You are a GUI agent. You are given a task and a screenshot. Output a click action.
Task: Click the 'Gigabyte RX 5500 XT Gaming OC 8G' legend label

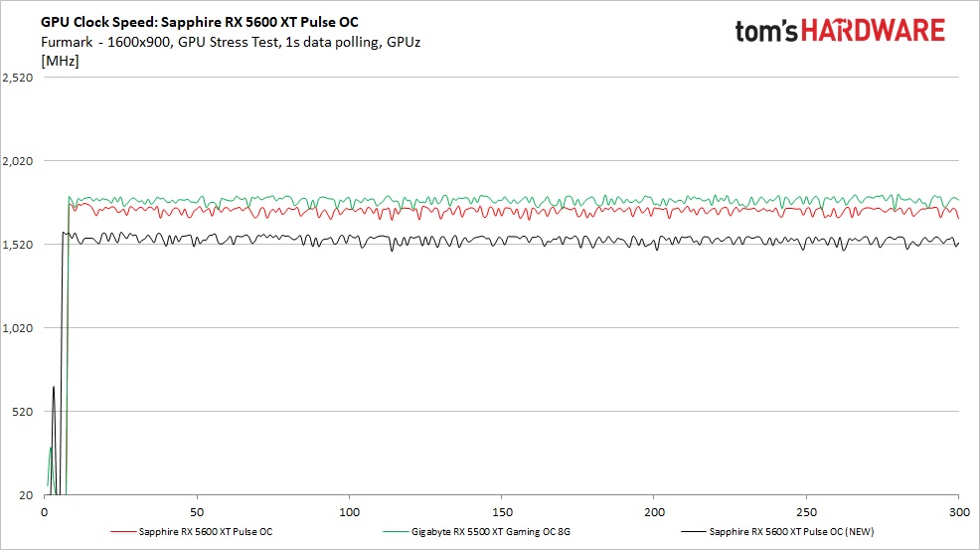[x=491, y=532]
